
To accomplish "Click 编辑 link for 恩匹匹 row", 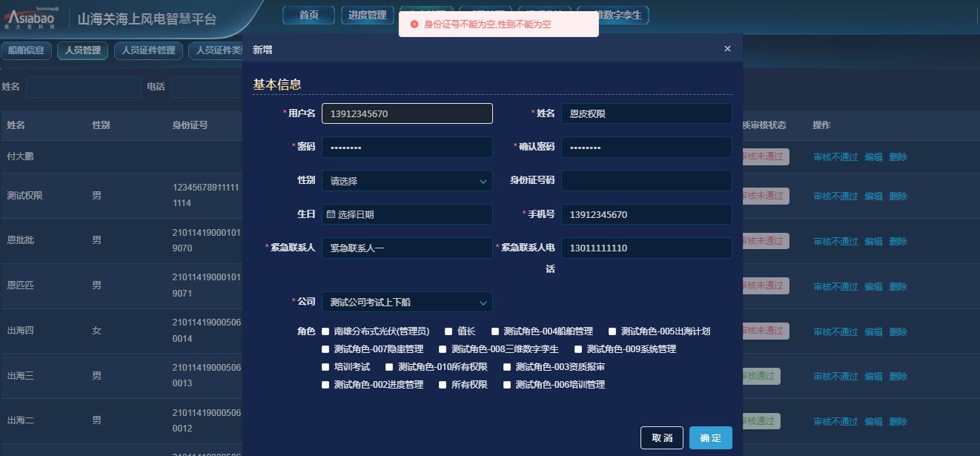I will tap(873, 286).
